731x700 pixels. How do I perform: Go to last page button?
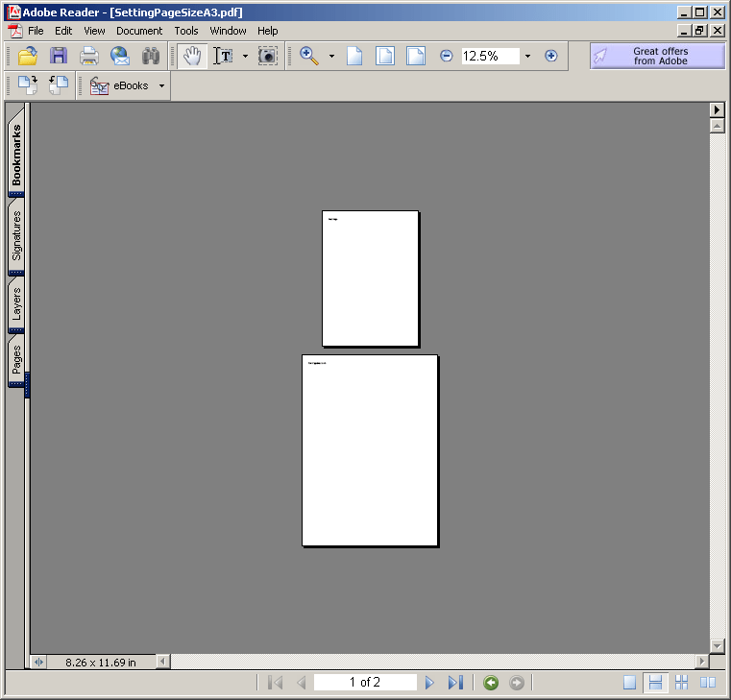[x=455, y=683]
